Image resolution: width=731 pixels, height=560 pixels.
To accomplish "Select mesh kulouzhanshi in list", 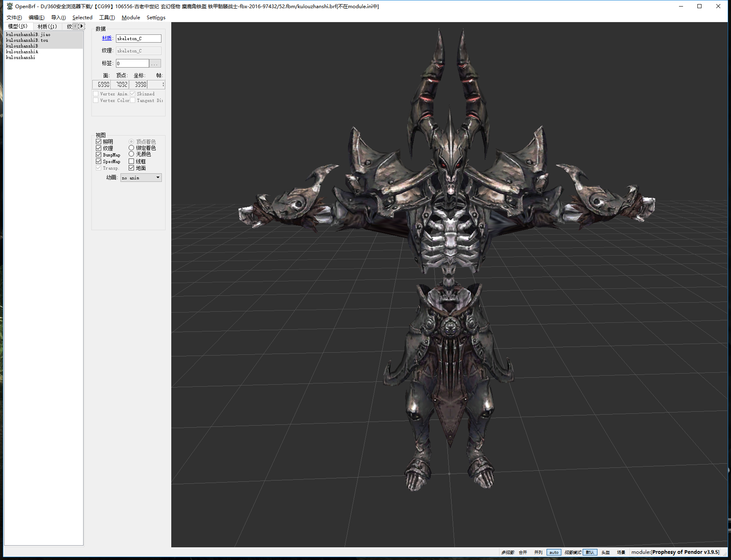I will [43, 57].
